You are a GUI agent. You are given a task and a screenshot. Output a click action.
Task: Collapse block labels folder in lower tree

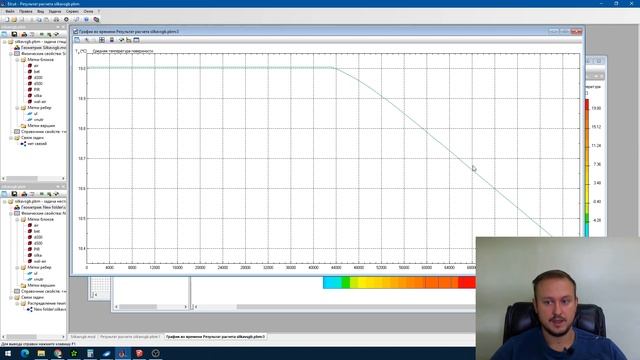pyautogui.click(x=18, y=219)
